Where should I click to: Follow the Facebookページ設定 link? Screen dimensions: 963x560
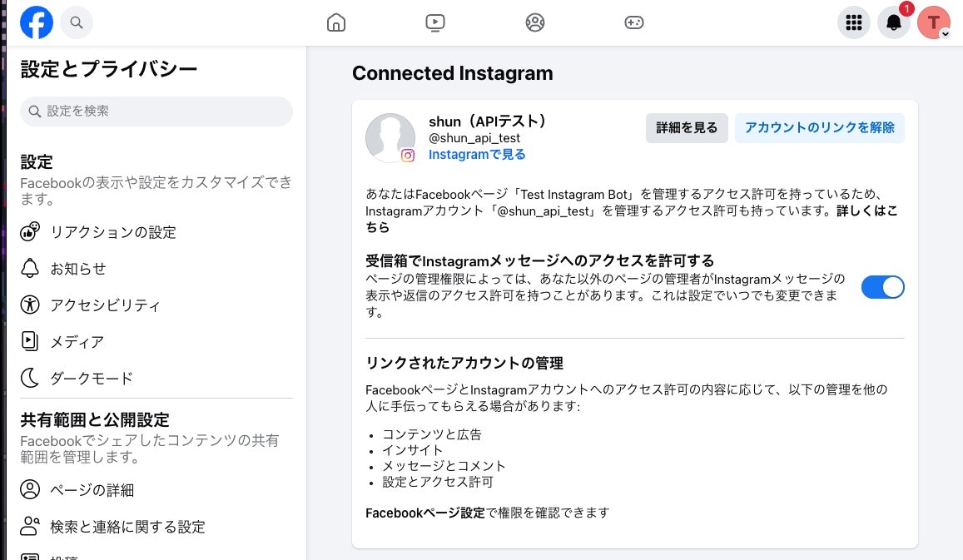pos(425,513)
